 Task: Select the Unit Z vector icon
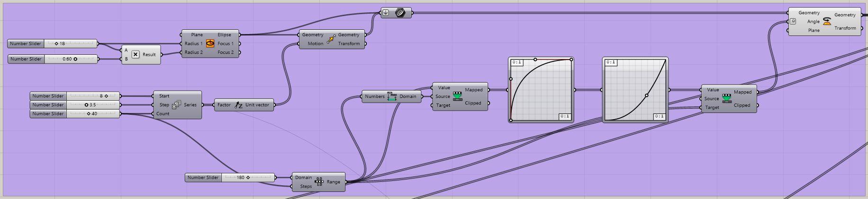click(238, 105)
